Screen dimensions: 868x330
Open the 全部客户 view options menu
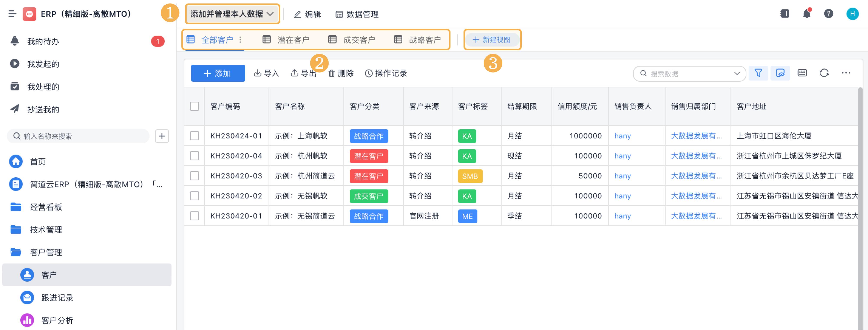[240, 40]
